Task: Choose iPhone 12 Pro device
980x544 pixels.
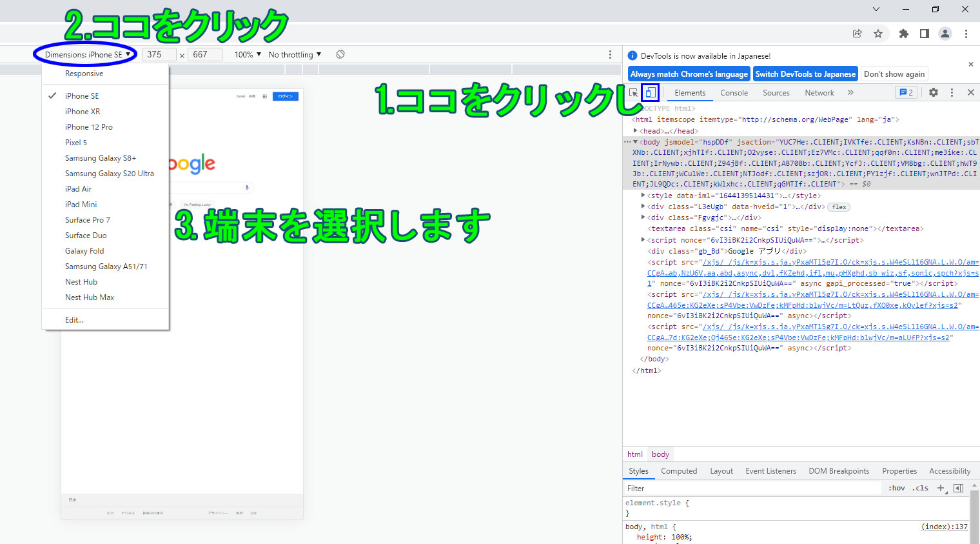Action: [106, 127]
